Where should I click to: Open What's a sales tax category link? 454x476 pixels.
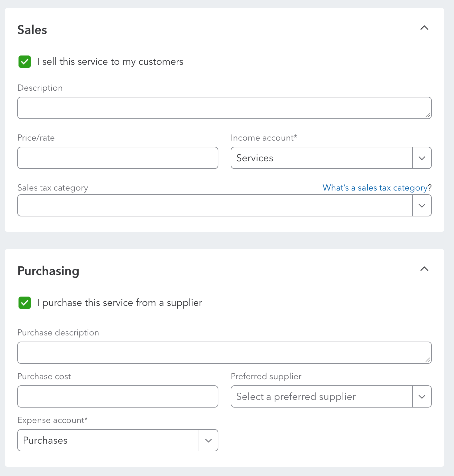coord(375,188)
